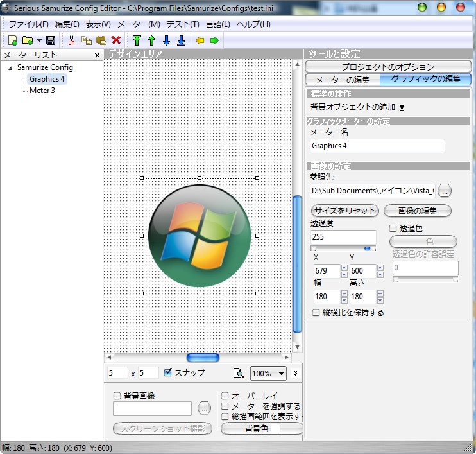The height and width of the screenshot is (454, 476).
Task: Click the New config file icon
Action: 13,40
